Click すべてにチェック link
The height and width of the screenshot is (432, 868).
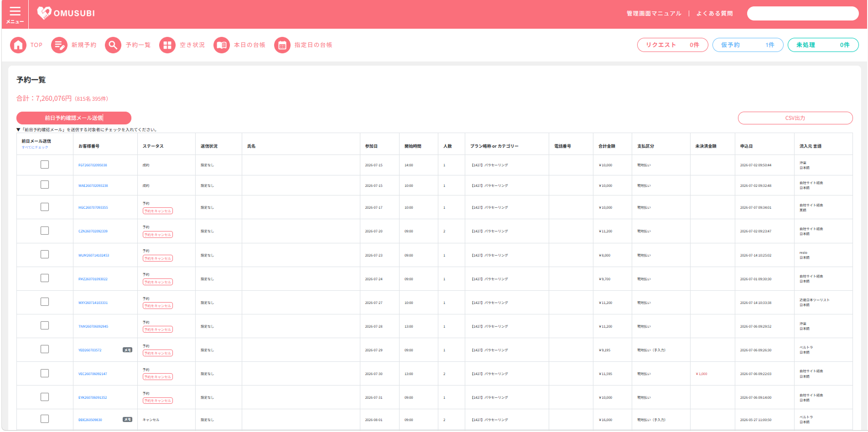pos(35,147)
